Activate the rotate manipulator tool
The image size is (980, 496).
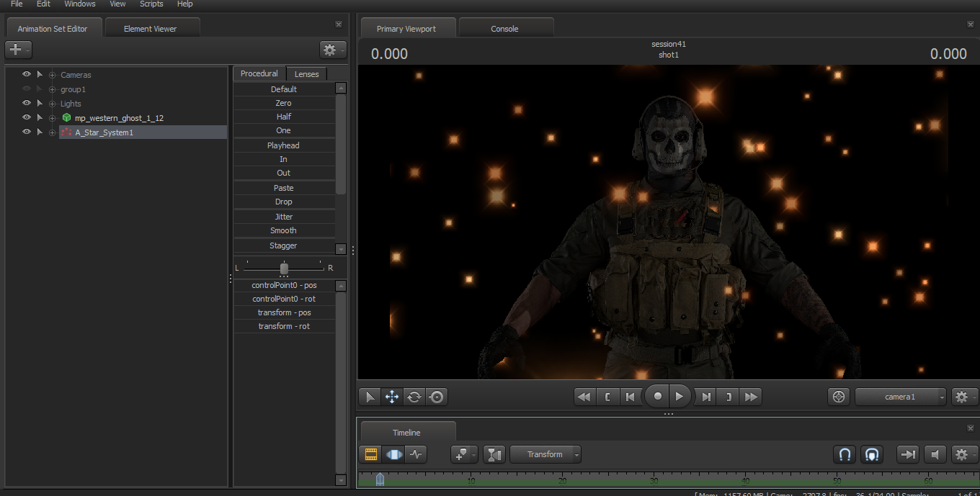(x=414, y=397)
